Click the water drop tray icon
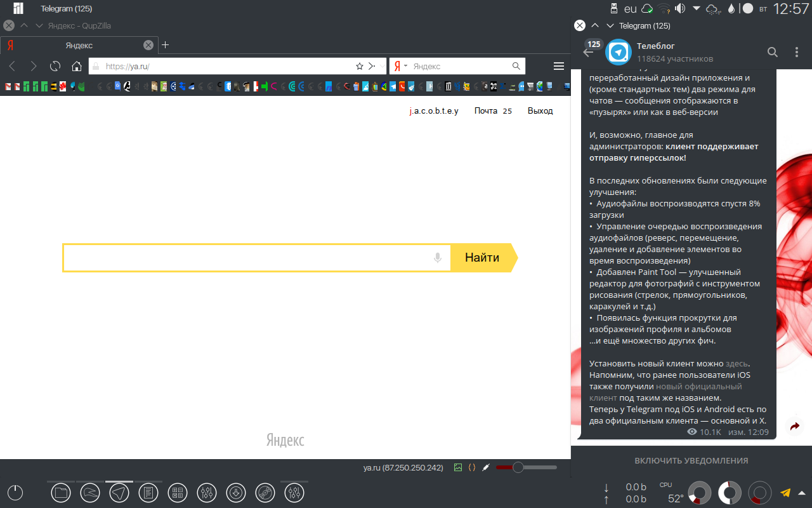 point(731,9)
